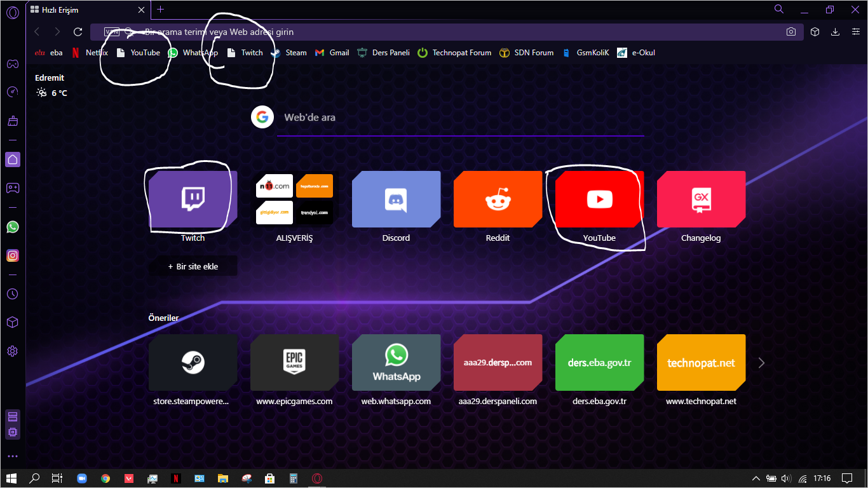Open browser Settings gear in sidebar
Screen dimensions: 868x488
pyautogui.click(x=13, y=351)
